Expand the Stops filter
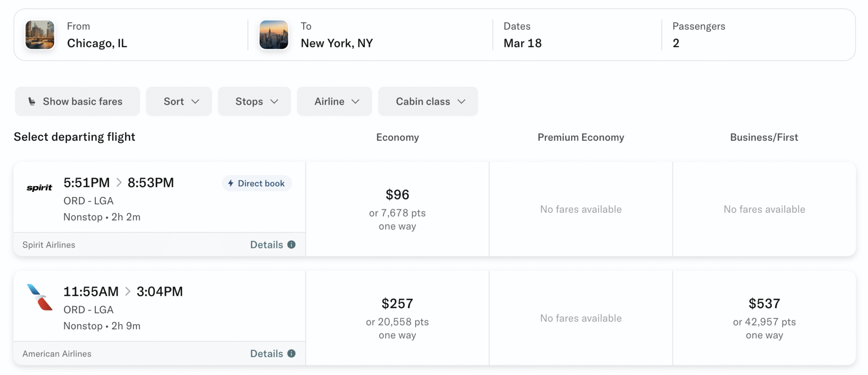Viewport: 868px width, 375px height. [254, 101]
